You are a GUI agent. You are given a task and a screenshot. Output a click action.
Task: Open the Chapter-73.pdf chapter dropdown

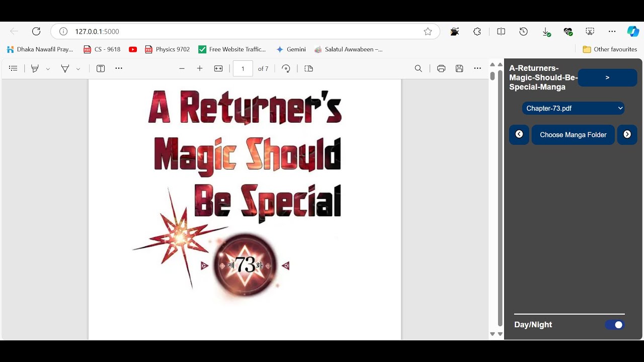(573, 108)
